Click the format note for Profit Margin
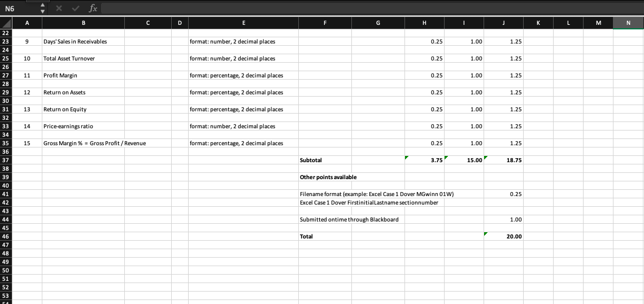Viewport: 644px width, 304px height. click(243, 76)
